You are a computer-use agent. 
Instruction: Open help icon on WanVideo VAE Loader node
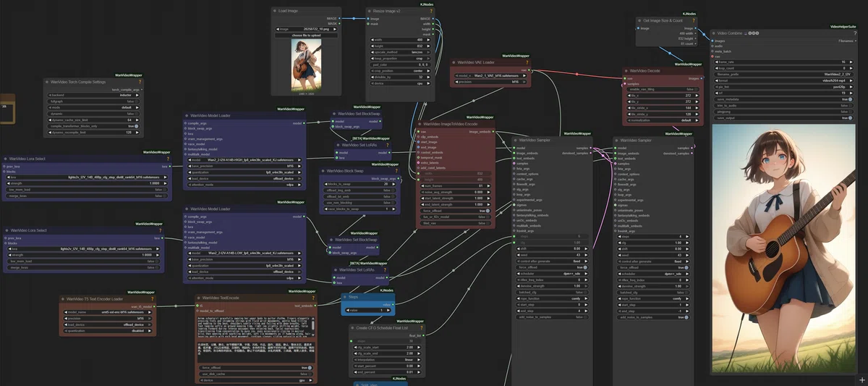point(527,63)
